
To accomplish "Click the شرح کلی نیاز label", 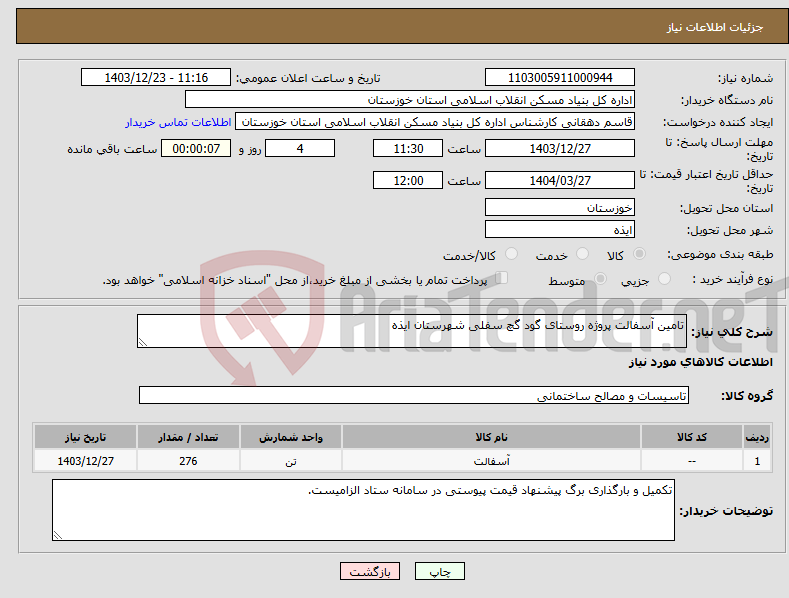I will coord(732,332).
